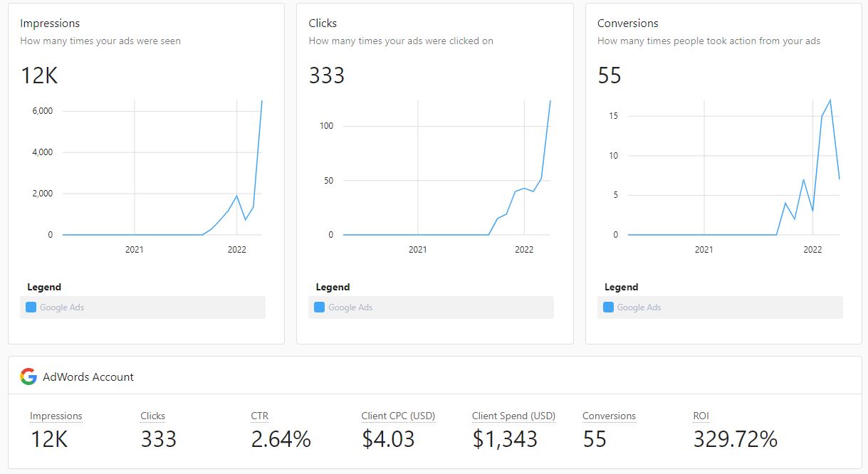This screenshot has width=868, height=474.
Task: Click the Conversions chart card title
Action: pyautogui.click(x=628, y=23)
